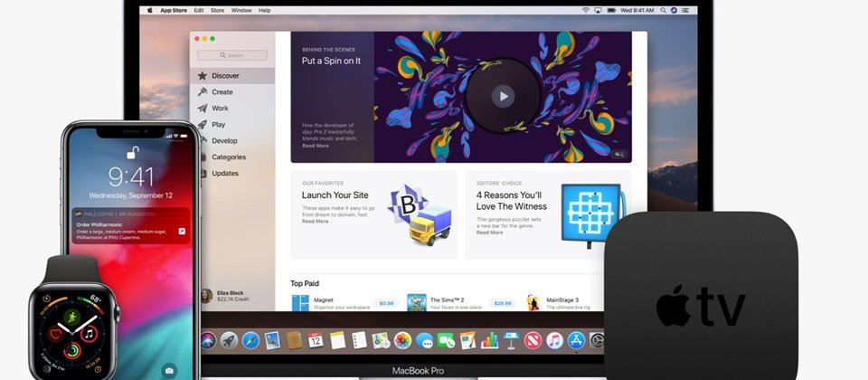Click the Wed 9:41 AM menu bar clock
Screen dimensions: 868x380
[637, 10]
